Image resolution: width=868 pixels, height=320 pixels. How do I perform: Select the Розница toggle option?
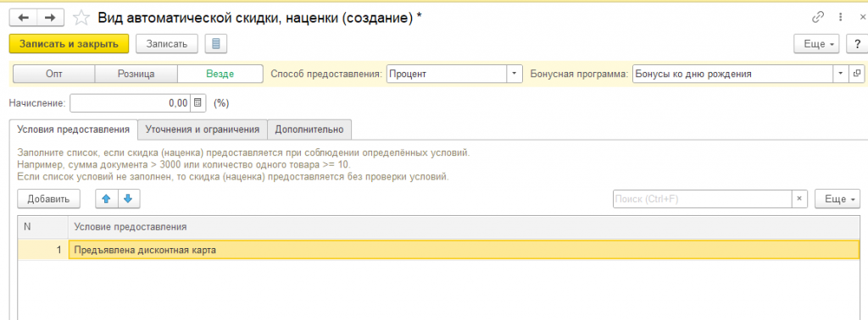pyautogui.click(x=136, y=74)
